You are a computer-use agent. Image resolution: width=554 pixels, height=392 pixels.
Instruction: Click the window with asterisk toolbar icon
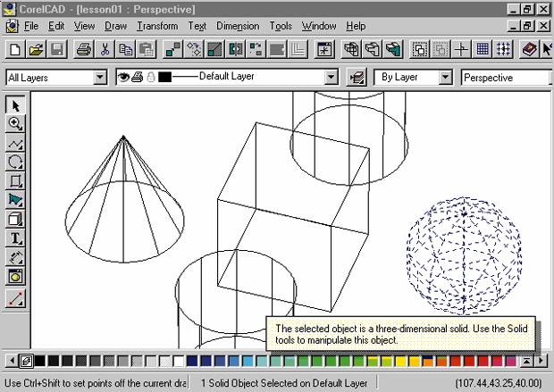324,49
